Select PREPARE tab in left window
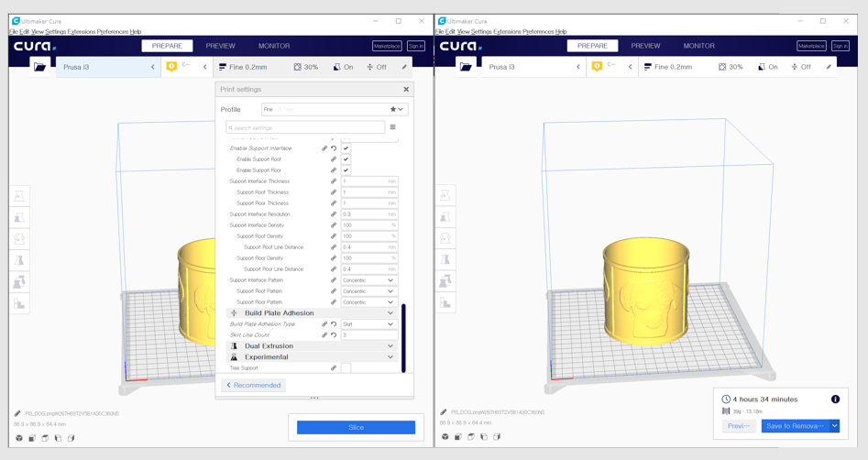 (167, 46)
